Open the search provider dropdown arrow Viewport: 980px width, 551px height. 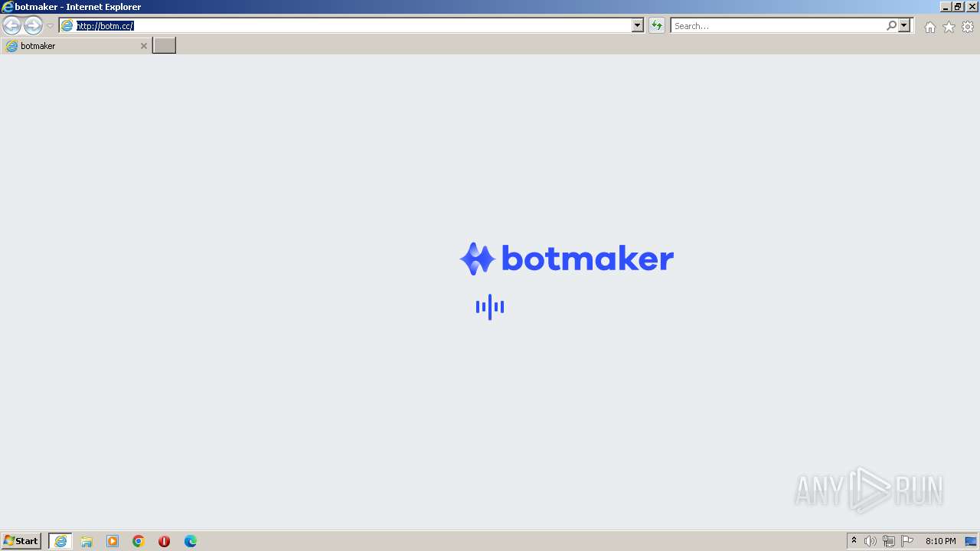[x=904, y=25]
